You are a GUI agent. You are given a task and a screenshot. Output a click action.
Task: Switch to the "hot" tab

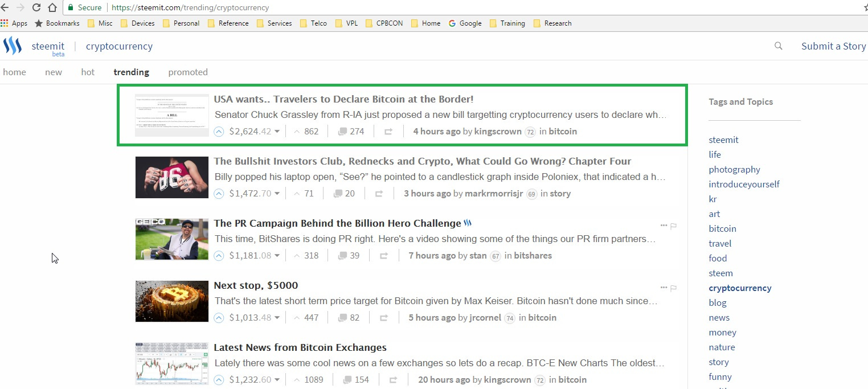[87, 72]
